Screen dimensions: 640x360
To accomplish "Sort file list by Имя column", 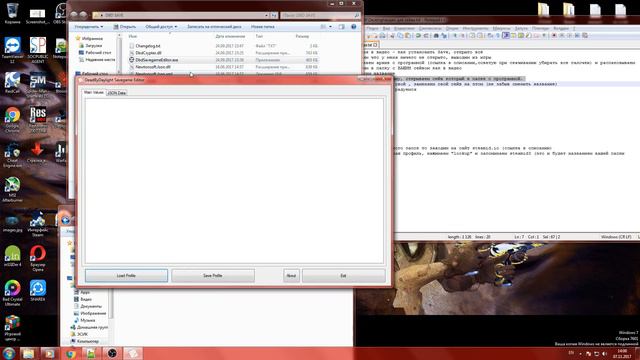I will (x=133, y=36).
